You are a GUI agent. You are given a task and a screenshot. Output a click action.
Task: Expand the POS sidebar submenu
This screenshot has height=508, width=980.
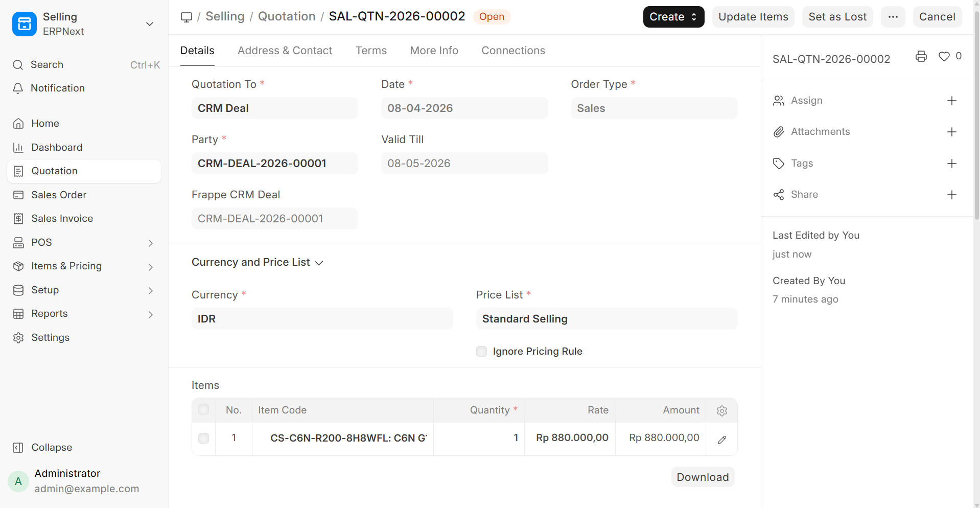(150, 243)
